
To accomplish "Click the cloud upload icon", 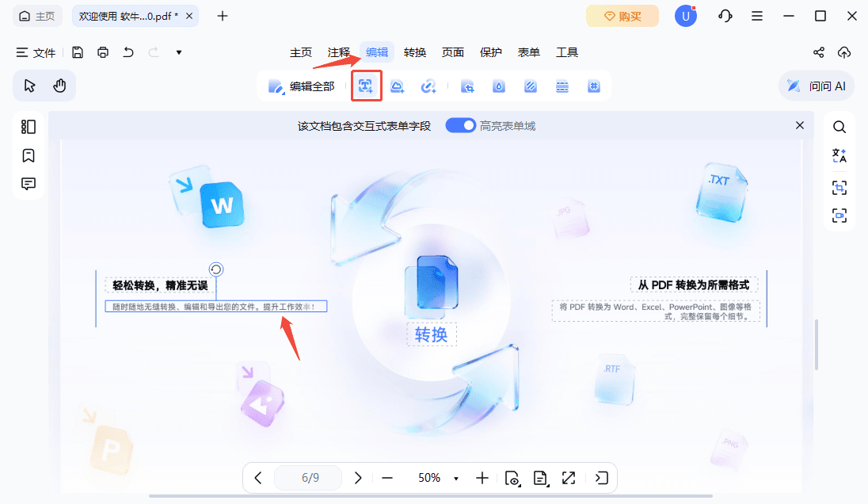I will click(843, 52).
